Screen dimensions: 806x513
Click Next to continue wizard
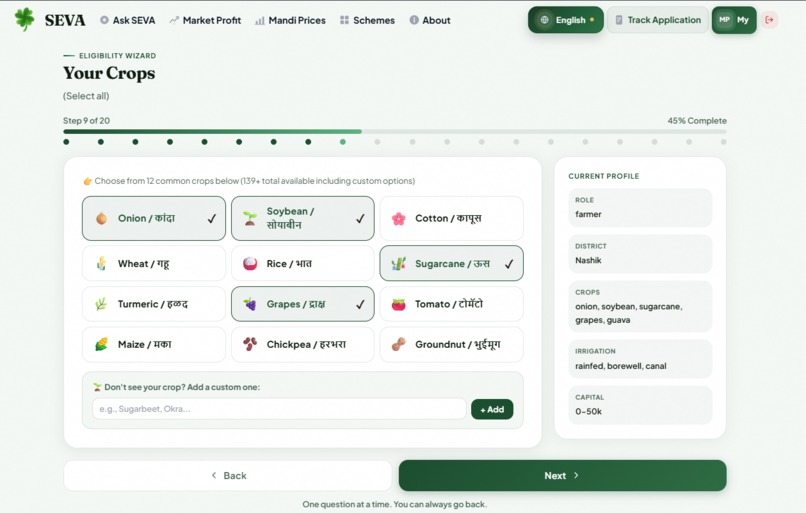[562, 475]
